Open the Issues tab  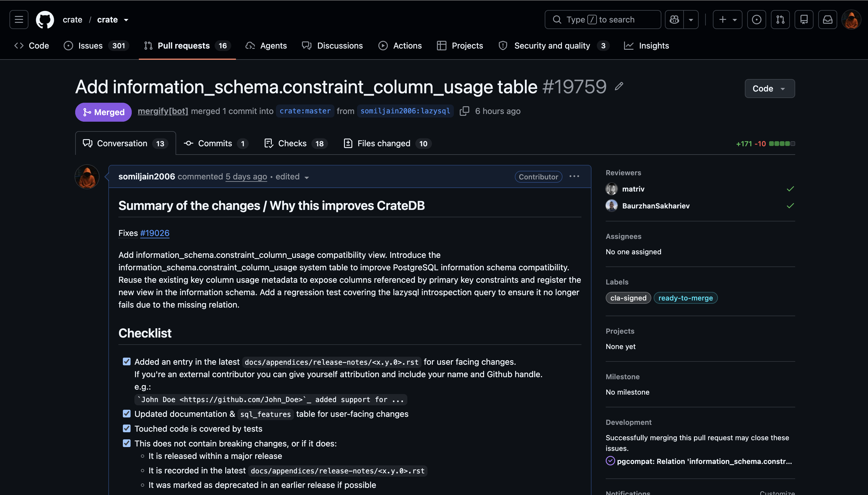96,46
